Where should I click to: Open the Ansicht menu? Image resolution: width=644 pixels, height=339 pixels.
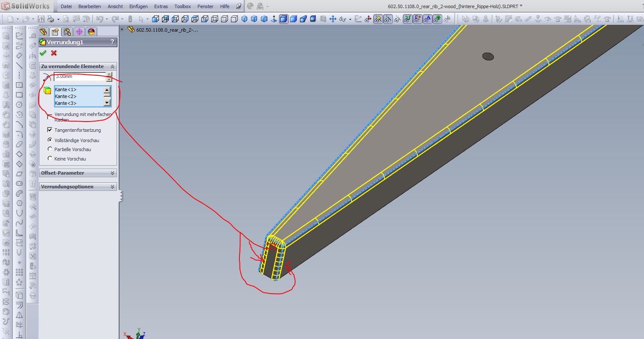pos(115,6)
